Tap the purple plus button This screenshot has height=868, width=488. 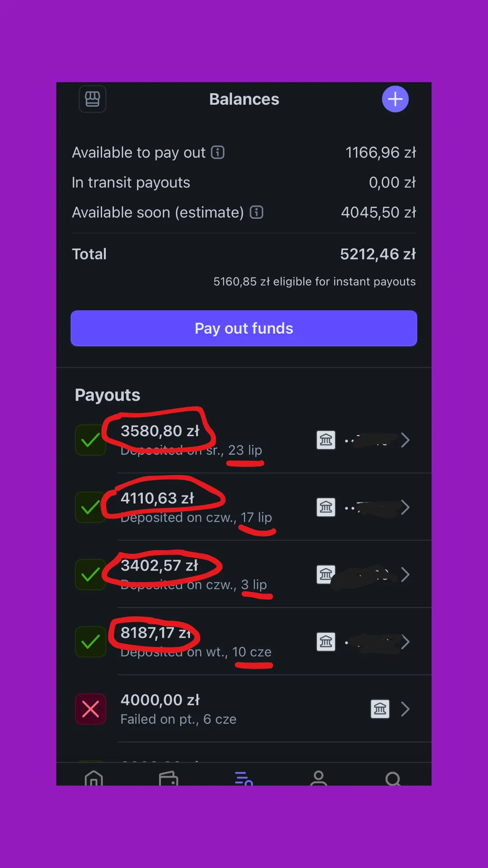pyautogui.click(x=395, y=99)
